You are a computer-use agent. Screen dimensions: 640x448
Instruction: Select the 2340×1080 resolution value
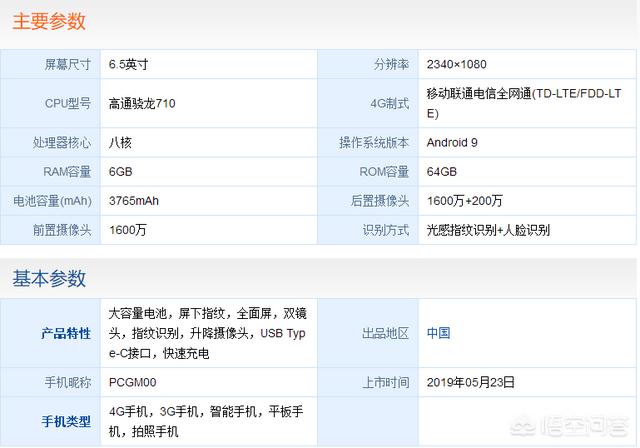(456, 64)
